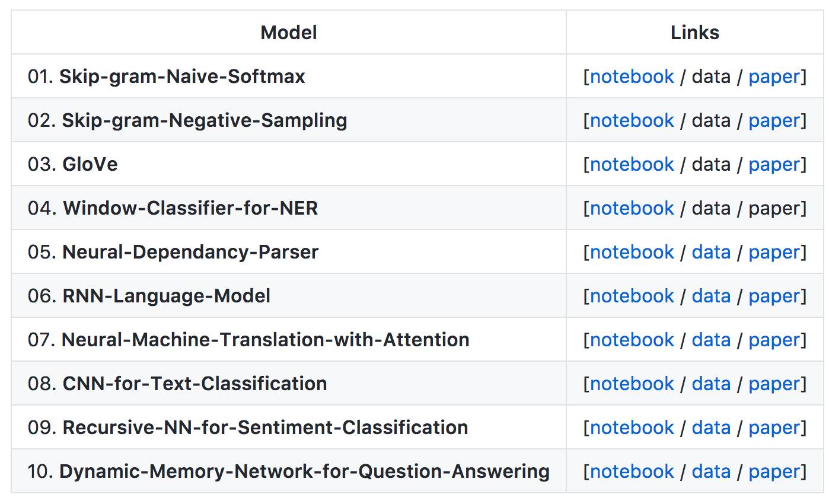Open the data link for Neural-Dependancy-Parser

pyautogui.click(x=710, y=252)
